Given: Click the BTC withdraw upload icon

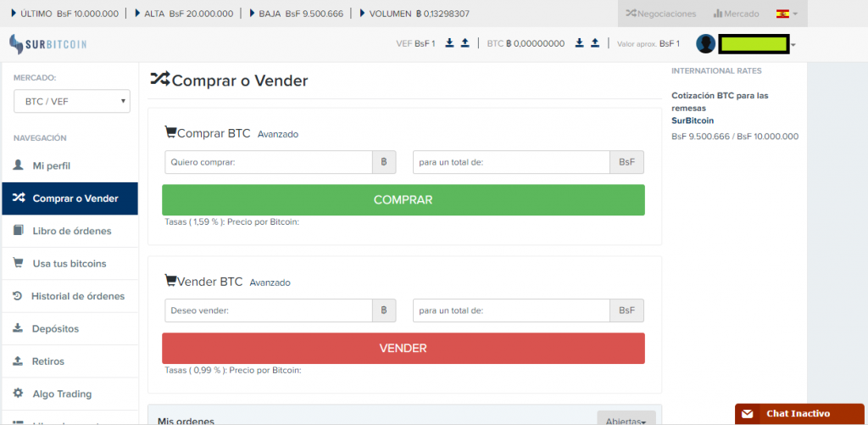Looking at the screenshot, I should [x=595, y=43].
